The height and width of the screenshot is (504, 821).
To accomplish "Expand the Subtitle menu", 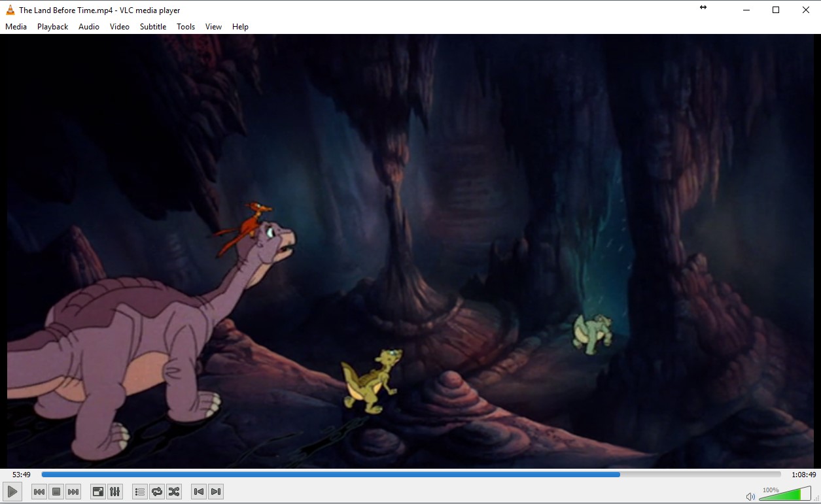I will coord(153,27).
